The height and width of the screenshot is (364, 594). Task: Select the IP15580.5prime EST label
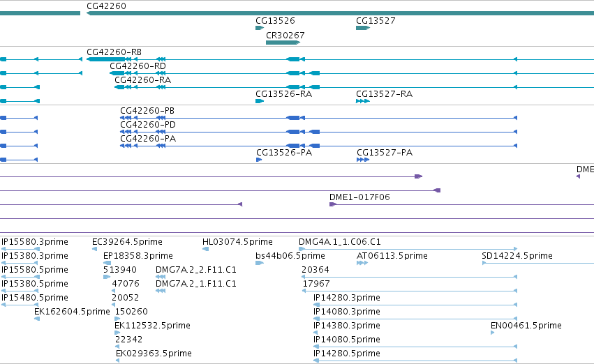tap(35, 270)
